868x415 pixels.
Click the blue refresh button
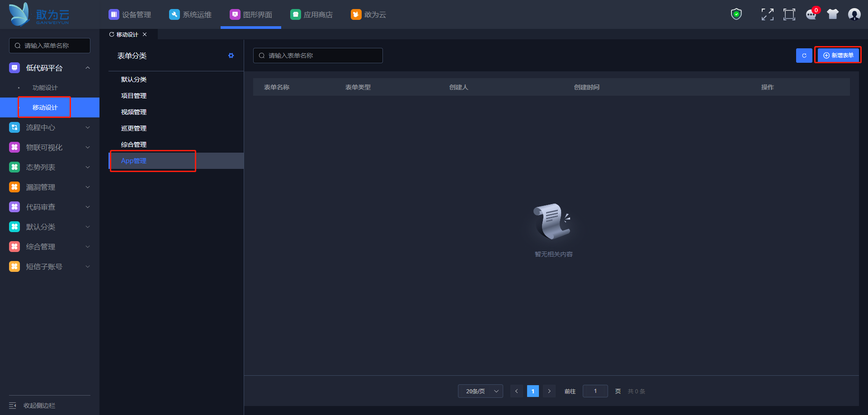pyautogui.click(x=804, y=56)
